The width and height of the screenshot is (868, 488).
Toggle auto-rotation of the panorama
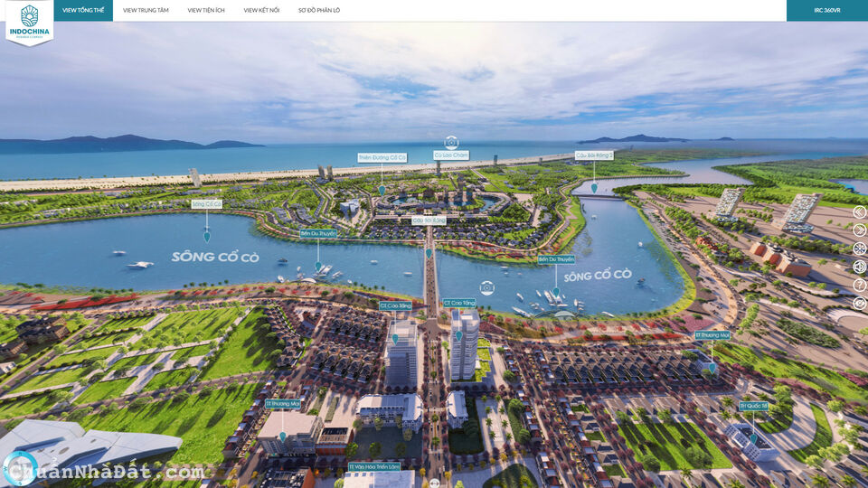point(859,249)
